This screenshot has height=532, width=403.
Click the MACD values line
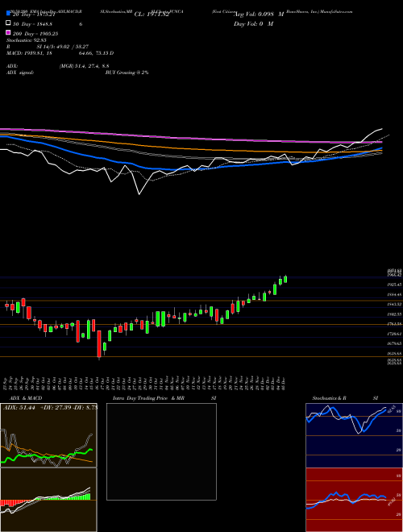coord(60,53)
